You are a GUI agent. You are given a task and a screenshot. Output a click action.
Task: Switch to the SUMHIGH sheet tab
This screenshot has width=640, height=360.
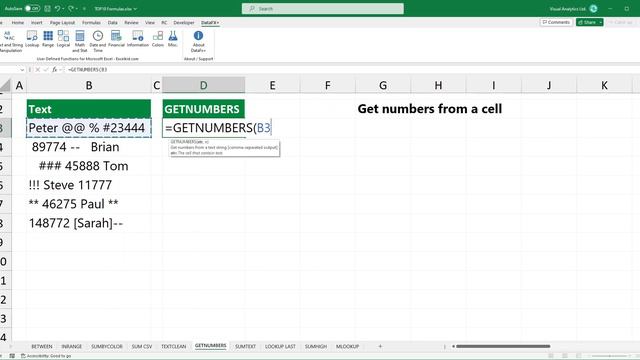(316, 346)
